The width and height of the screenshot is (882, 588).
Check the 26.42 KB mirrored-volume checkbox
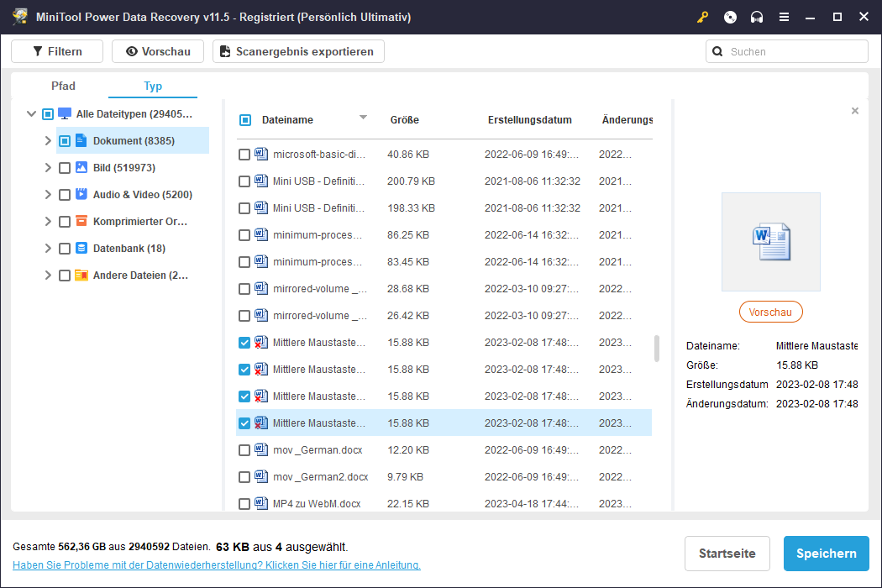(244, 316)
